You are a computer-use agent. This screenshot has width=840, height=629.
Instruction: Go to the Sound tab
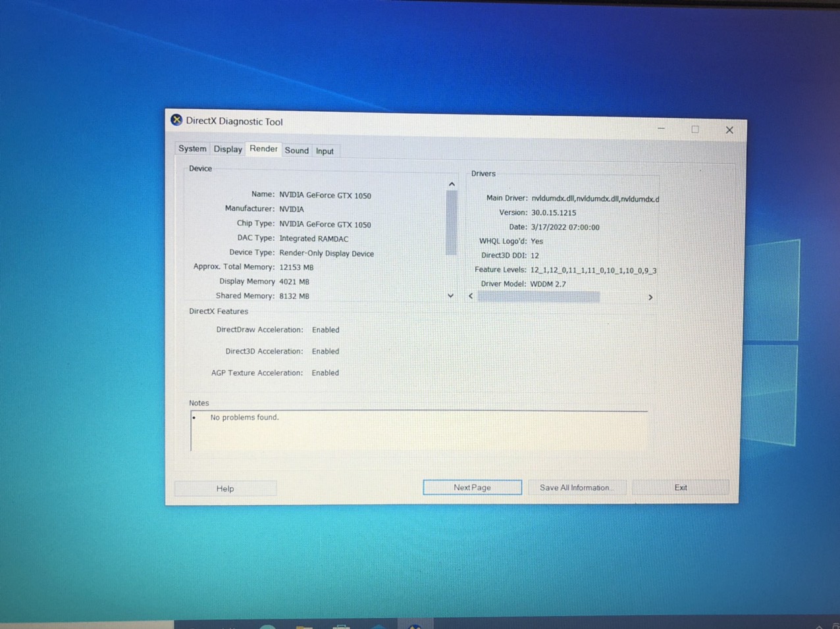pyautogui.click(x=297, y=151)
